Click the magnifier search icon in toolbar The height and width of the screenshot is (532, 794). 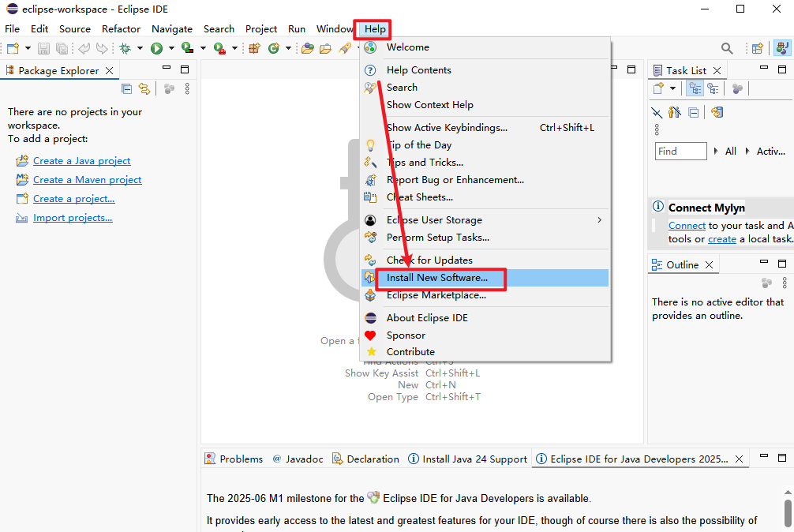(x=727, y=48)
